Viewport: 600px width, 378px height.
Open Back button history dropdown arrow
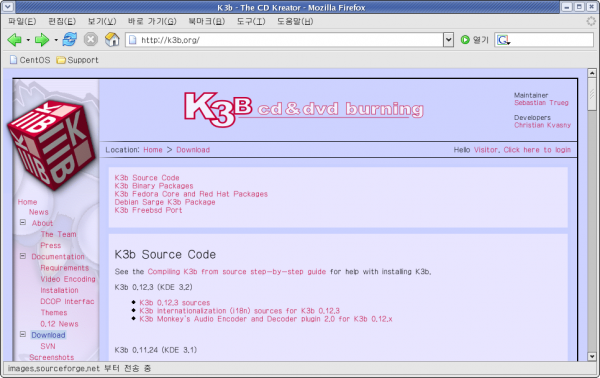coord(28,40)
